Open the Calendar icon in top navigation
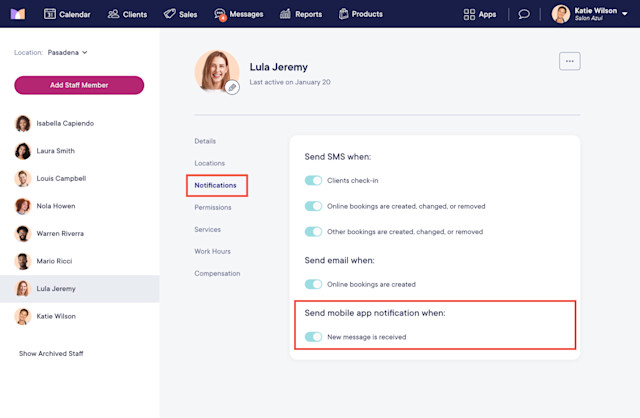Screen dimensions: 640x418 [50, 14]
